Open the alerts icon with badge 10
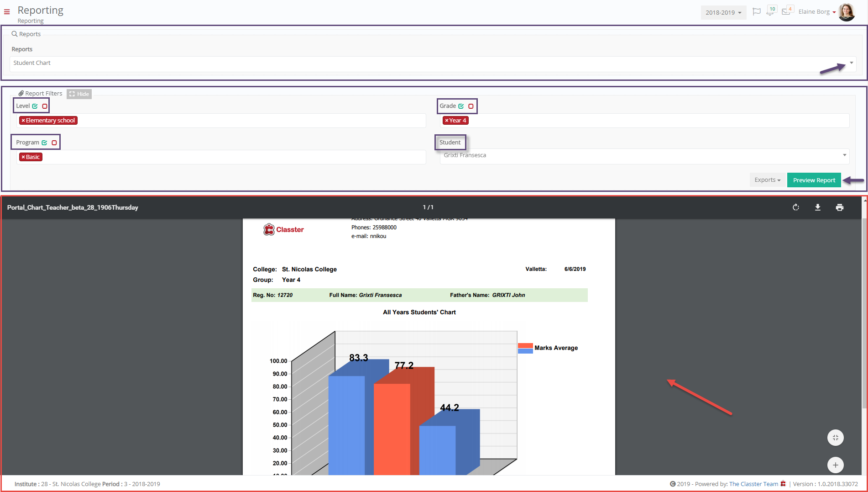Viewport: 868px width, 492px height. click(x=771, y=11)
